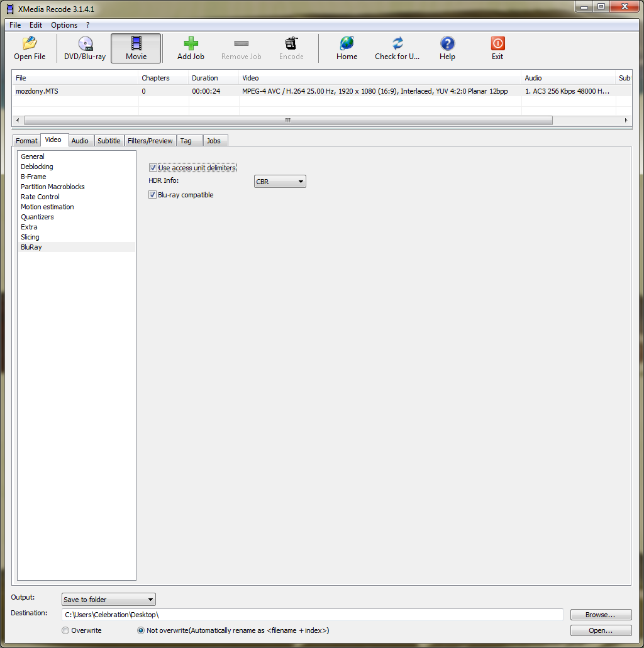The height and width of the screenshot is (648, 644).
Task: Switch to the Format tab
Action: click(26, 141)
